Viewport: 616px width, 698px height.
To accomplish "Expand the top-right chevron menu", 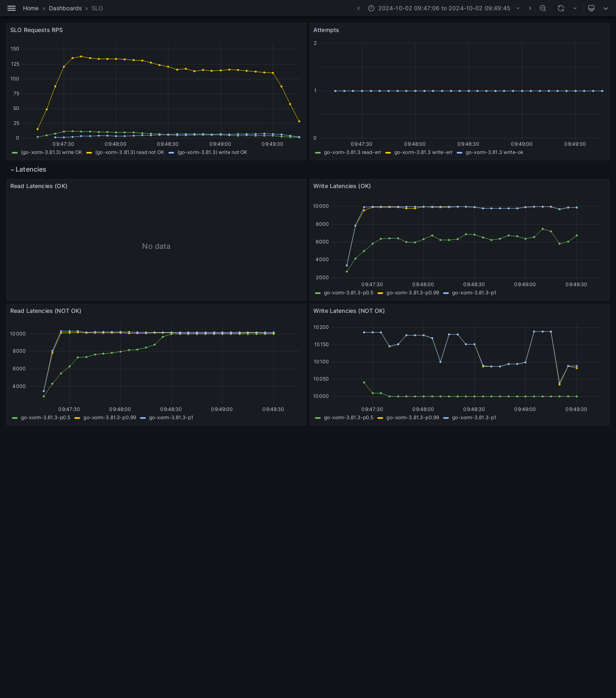I will (606, 8).
